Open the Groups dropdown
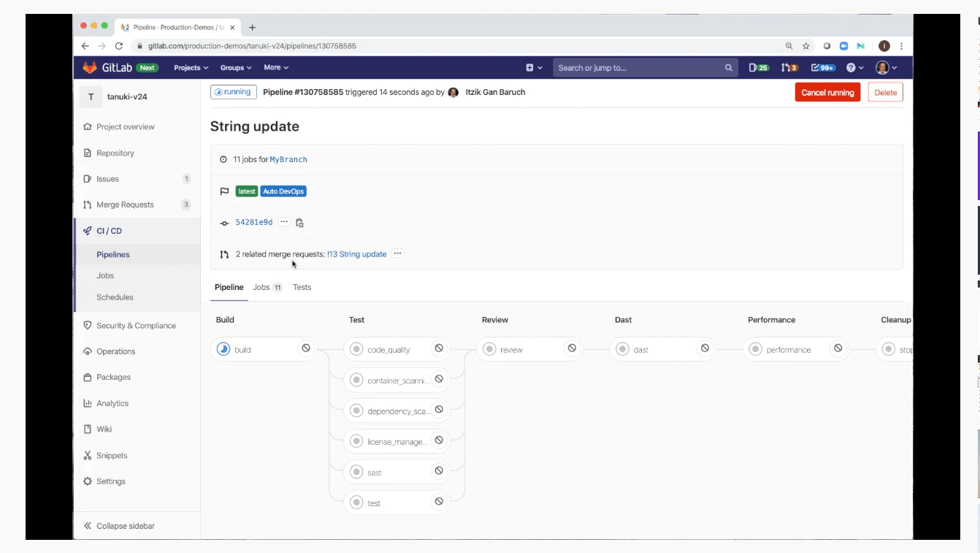The height and width of the screenshot is (553, 980). coord(236,67)
